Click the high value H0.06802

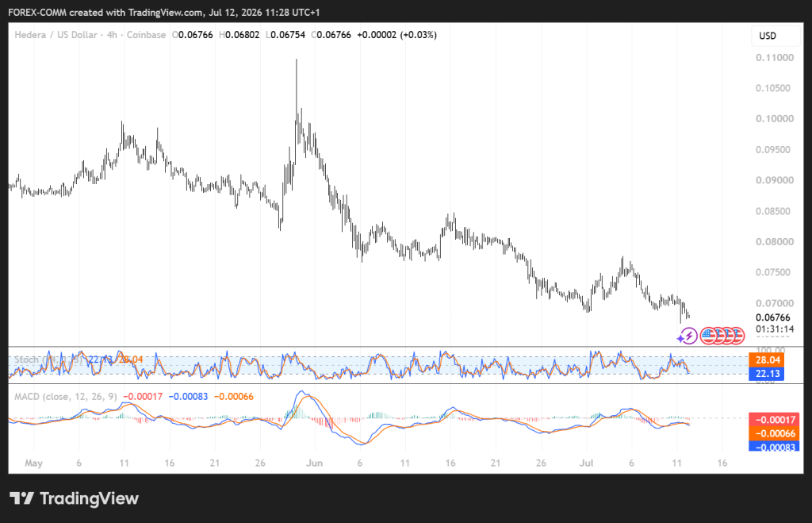pos(239,35)
